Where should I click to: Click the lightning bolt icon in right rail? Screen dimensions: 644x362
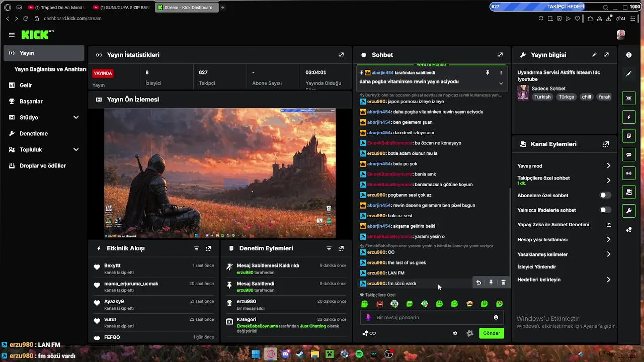tap(629, 117)
